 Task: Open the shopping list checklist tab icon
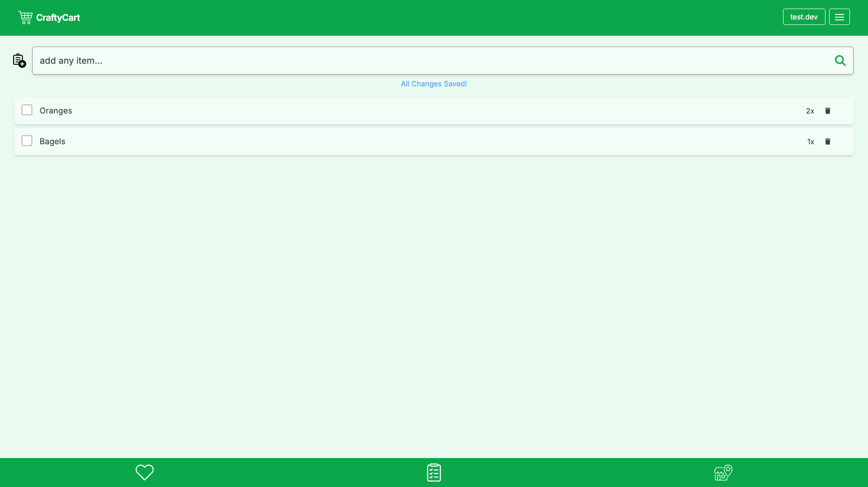(x=434, y=473)
